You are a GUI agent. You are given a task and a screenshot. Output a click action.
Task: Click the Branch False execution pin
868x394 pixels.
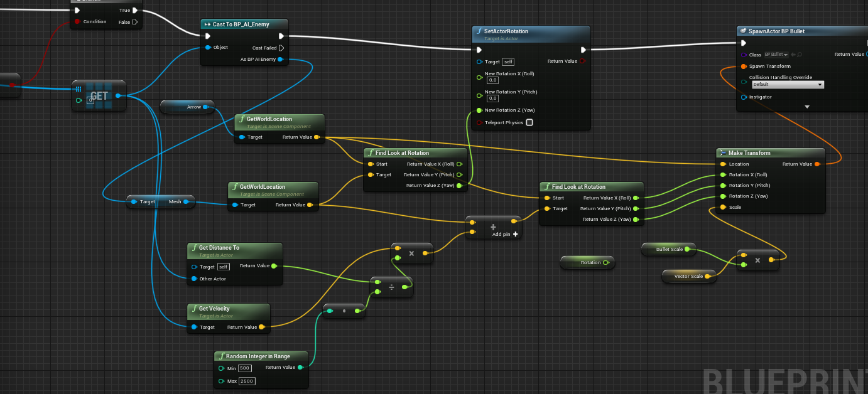134,22
